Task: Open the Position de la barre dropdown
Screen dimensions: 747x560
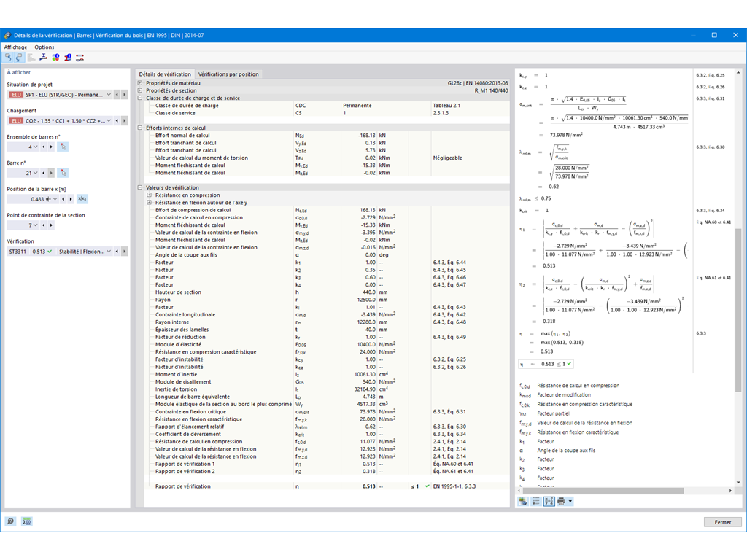Action: click(x=55, y=199)
